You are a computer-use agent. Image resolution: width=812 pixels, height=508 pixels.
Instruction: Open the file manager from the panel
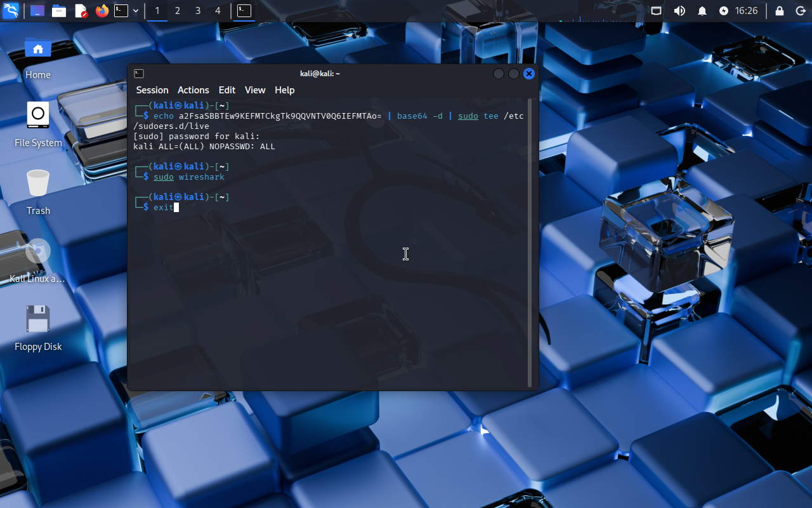pyautogui.click(x=59, y=11)
